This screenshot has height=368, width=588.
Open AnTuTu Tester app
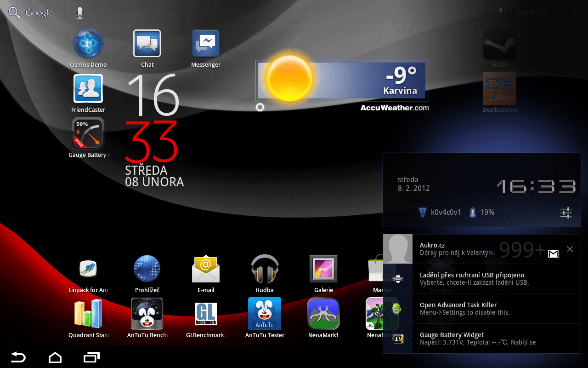coord(265,318)
